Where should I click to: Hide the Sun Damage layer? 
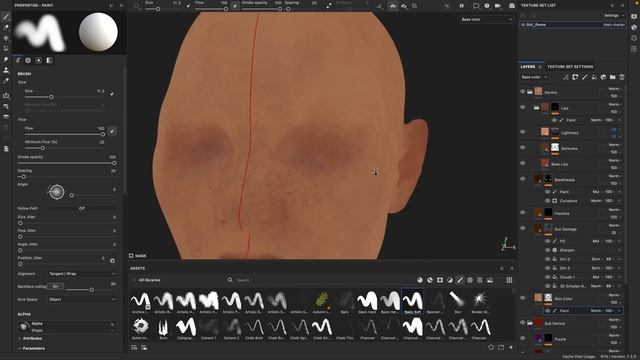522,228
